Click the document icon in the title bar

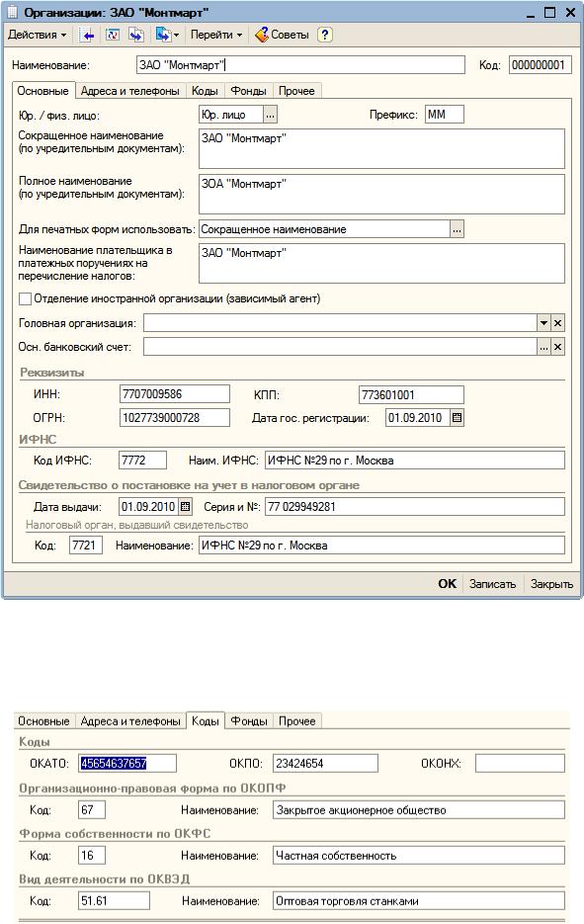coord(12,11)
